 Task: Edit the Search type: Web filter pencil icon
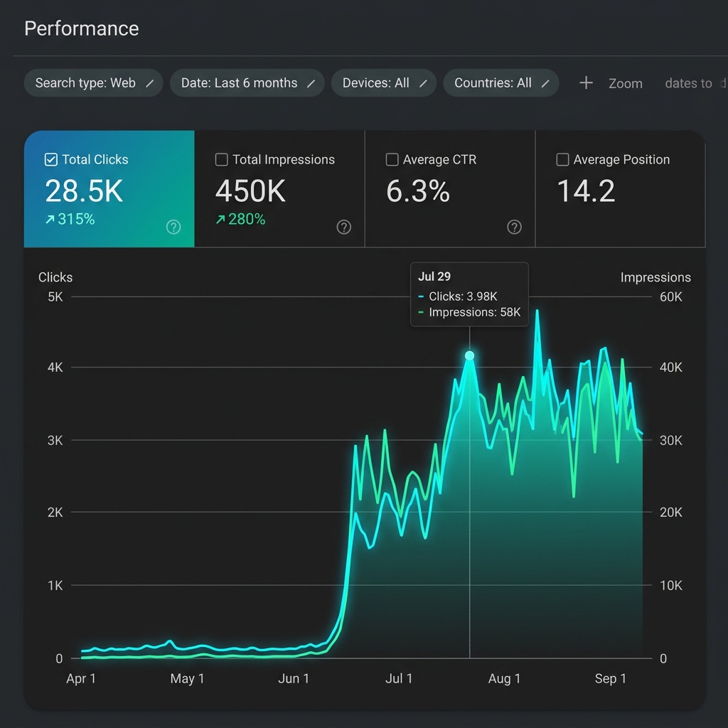tap(149, 84)
